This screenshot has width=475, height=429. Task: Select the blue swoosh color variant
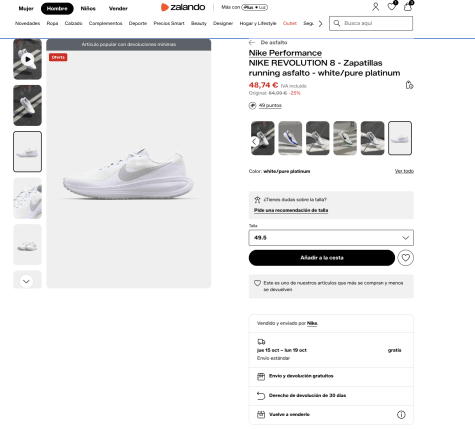[290, 138]
